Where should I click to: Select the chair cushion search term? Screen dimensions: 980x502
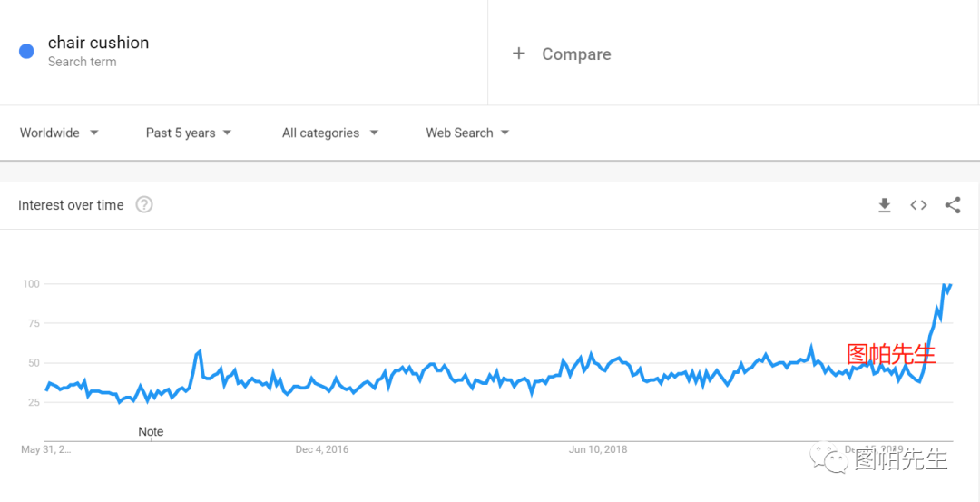pyautogui.click(x=98, y=43)
